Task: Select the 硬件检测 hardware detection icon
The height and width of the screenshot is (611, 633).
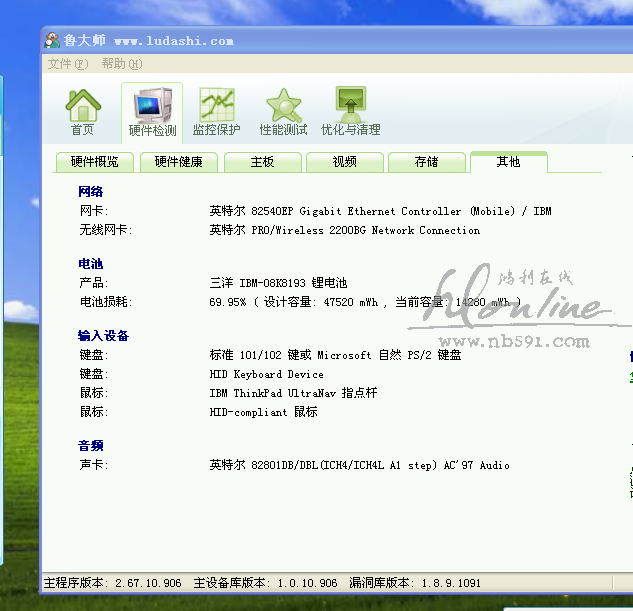Action: click(152, 108)
